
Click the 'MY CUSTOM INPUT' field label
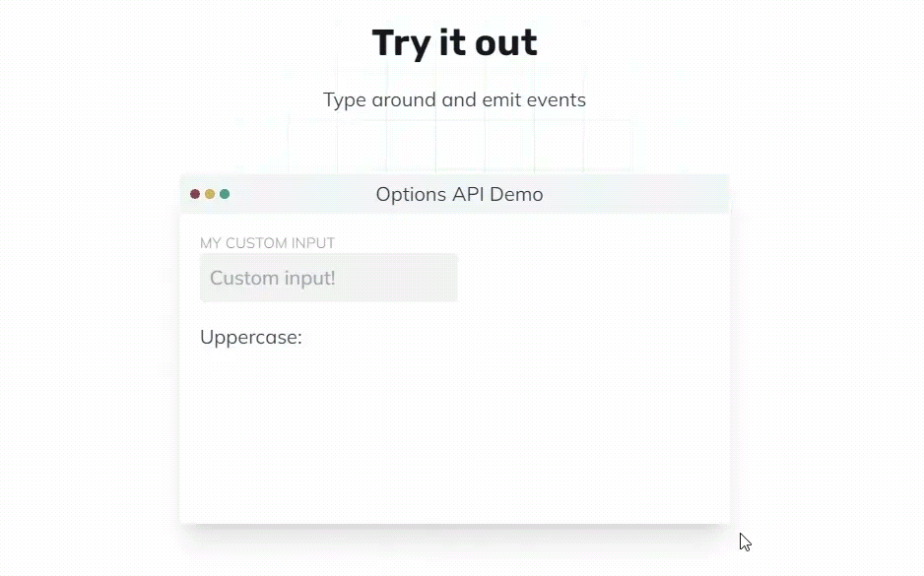click(267, 243)
